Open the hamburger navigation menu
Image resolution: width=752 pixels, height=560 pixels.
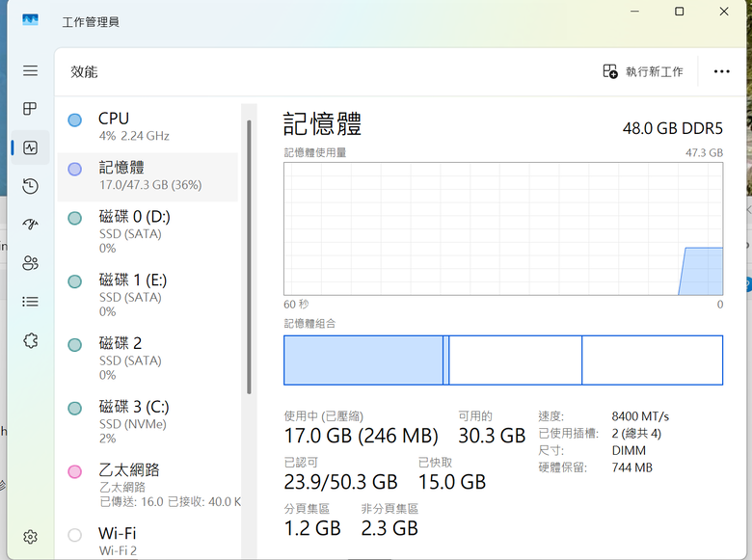(30, 71)
